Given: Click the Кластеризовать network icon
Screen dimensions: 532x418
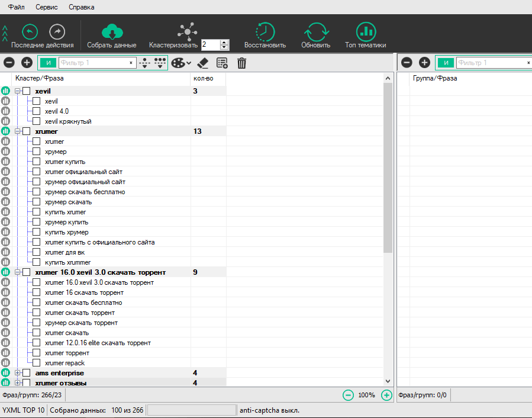Looking at the screenshot, I should (x=187, y=31).
